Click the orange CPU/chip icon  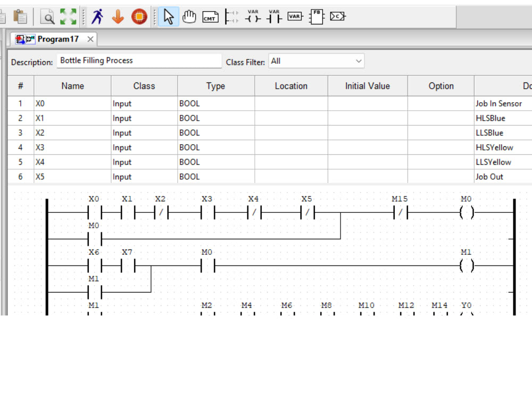click(138, 16)
